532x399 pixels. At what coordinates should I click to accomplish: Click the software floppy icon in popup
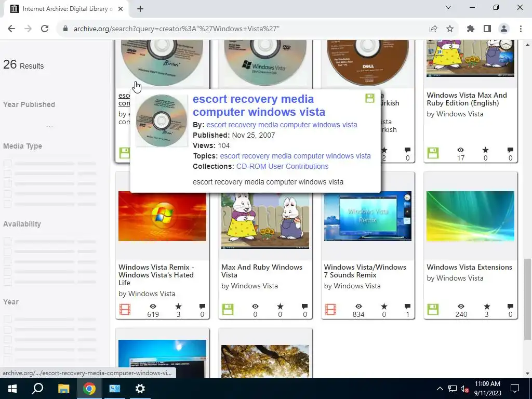(x=370, y=98)
